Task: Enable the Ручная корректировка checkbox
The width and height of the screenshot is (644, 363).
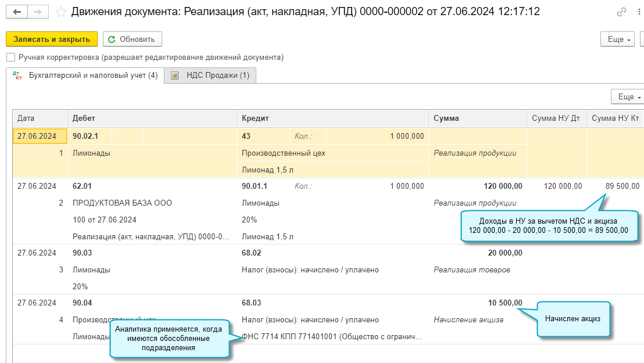Action: (10, 57)
